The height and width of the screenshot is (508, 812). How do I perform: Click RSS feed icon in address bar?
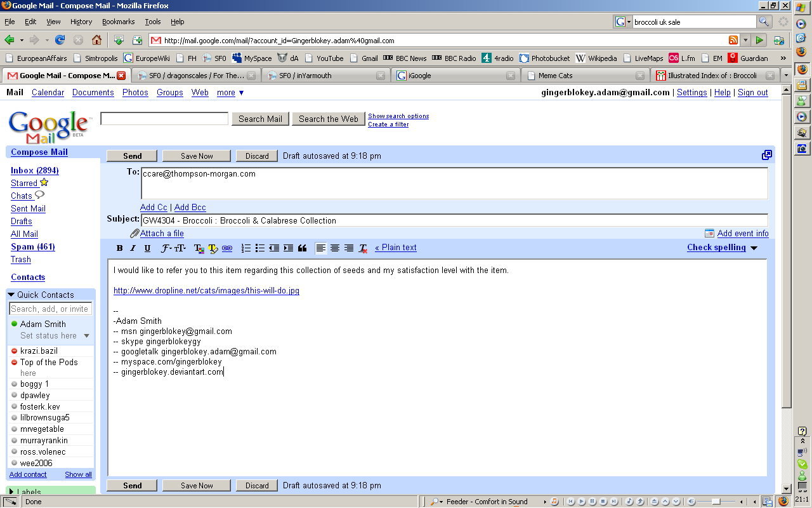coord(733,40)
